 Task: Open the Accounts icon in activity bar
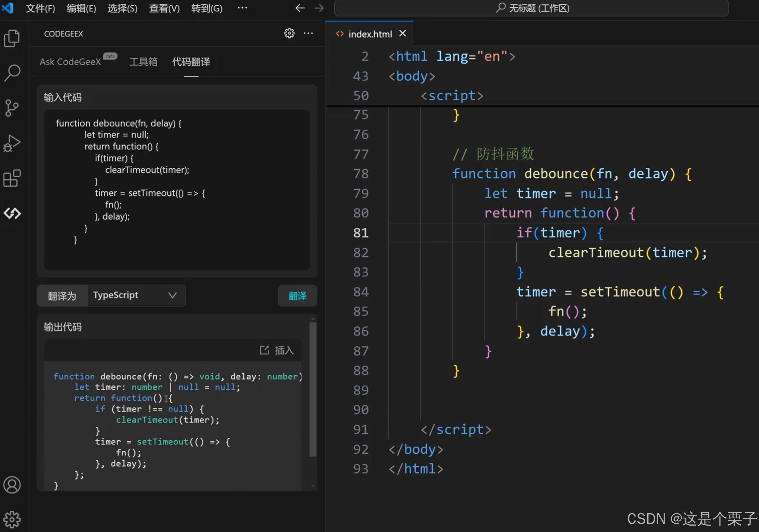pyautogui.click(x=12, y=485)
